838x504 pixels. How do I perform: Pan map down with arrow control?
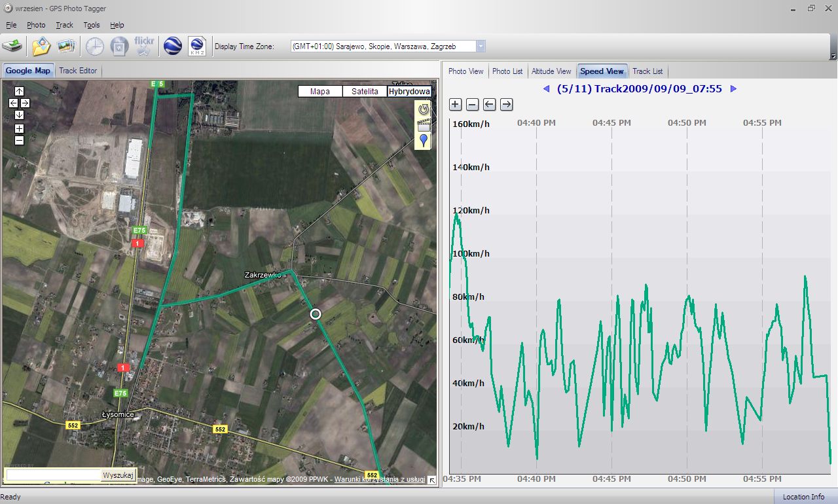[x=19, y=115]
